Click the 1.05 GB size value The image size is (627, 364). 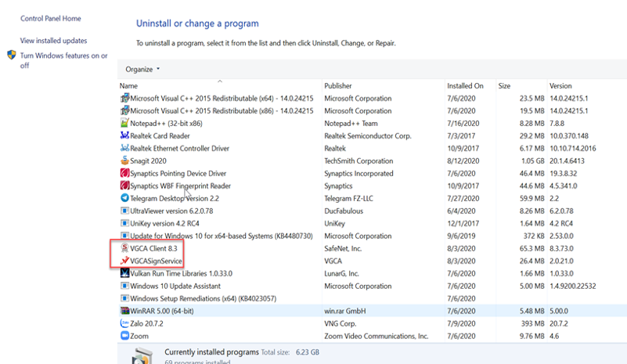coord(532,160)
